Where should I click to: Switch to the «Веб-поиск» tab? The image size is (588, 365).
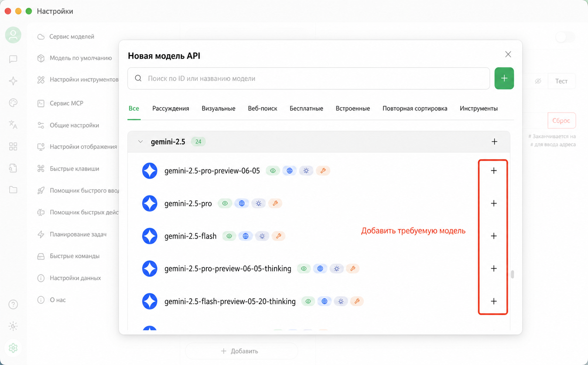(263, 109)
